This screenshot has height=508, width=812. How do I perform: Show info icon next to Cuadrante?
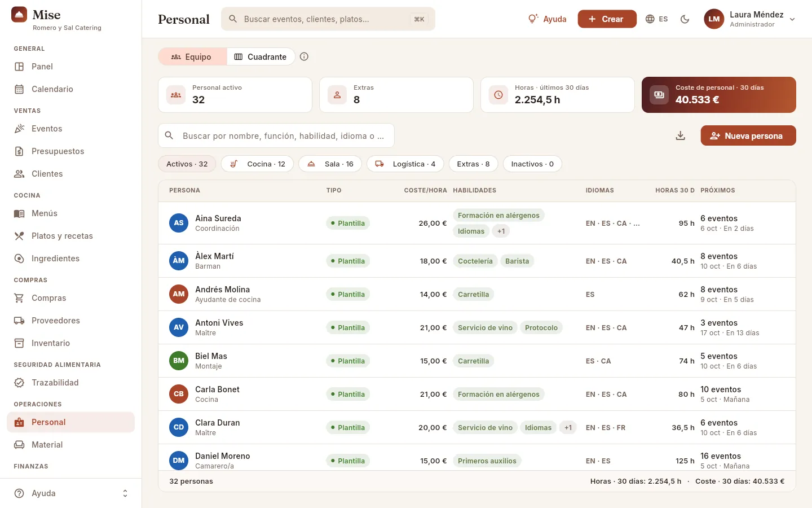click(x=304, y=56)
